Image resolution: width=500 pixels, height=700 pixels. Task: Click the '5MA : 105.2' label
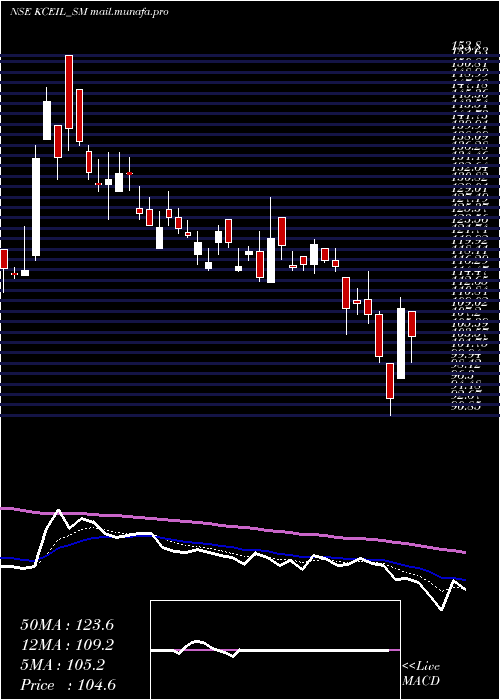pos(62,665)
